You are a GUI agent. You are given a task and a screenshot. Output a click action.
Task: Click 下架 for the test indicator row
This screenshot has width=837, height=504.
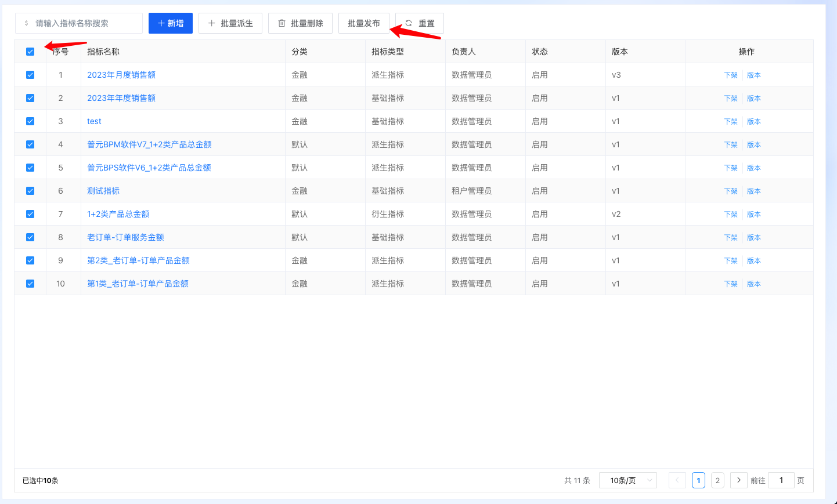tap(731, 121)
